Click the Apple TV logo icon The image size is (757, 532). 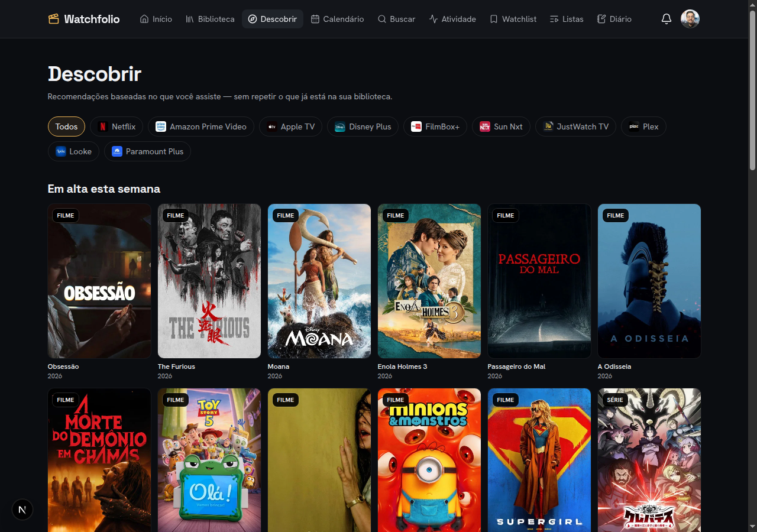click(x=272, y=126)
